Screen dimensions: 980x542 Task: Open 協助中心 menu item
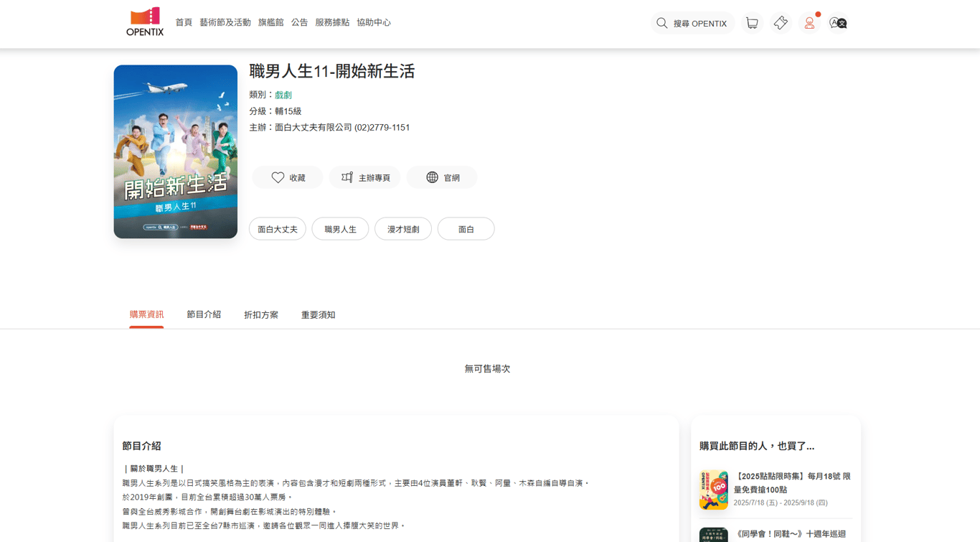(374, 22)
